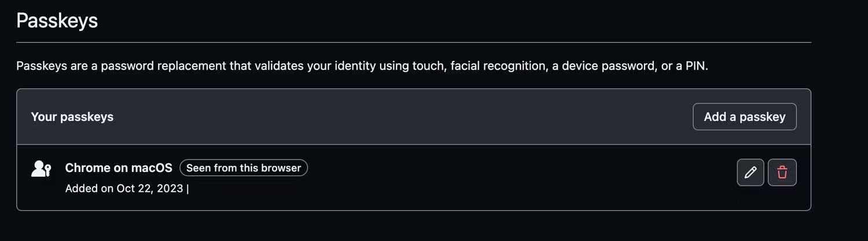Click the Added on Oct 22, 2023 text

click(124, 188)
